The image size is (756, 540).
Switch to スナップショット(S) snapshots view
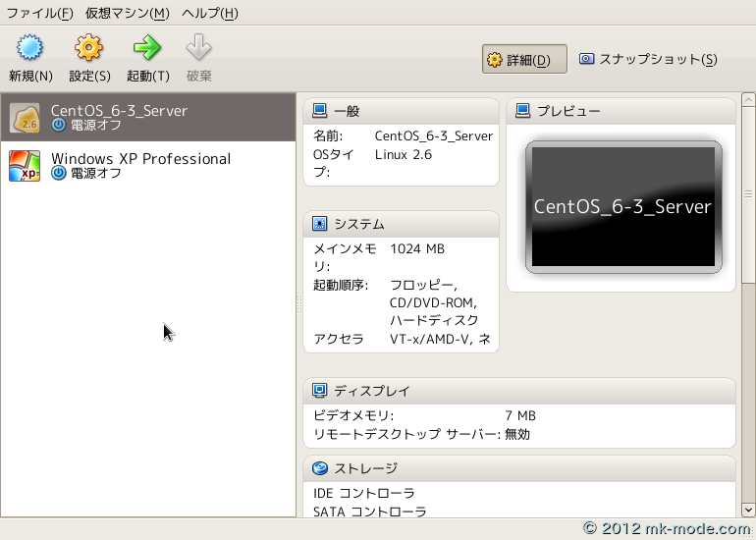[648, 60]
